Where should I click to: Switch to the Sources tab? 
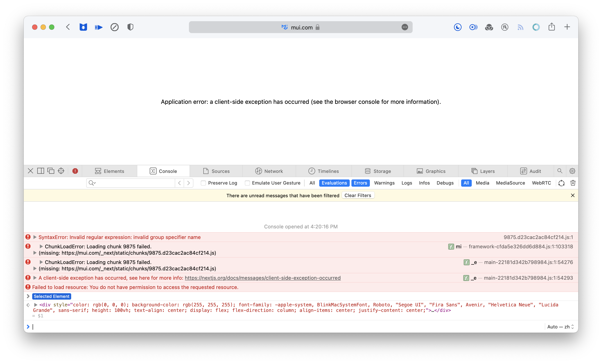(x=216, y=171)
